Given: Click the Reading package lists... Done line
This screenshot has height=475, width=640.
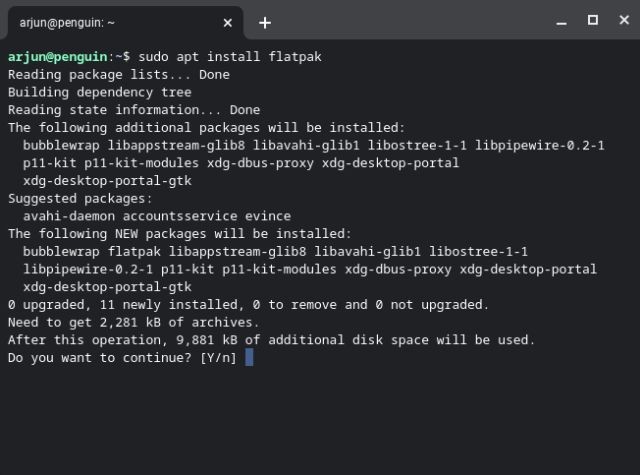Looking at the screenshot, I should (119, 75).
